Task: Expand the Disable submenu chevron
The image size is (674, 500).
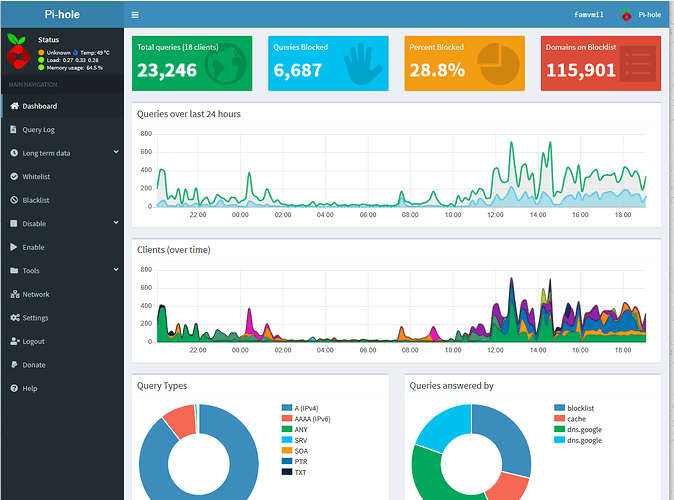Action: [116, 222]
